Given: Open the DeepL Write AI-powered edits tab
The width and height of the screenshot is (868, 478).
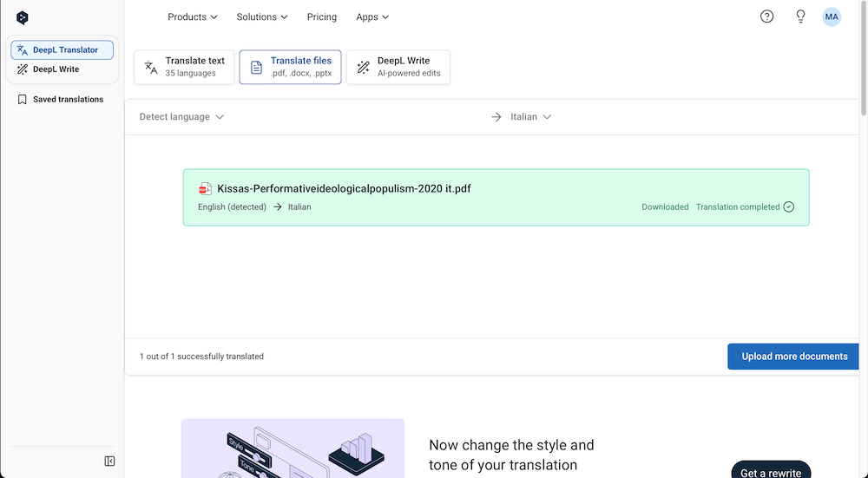Looking at the screenshot, I should point(398,67).
